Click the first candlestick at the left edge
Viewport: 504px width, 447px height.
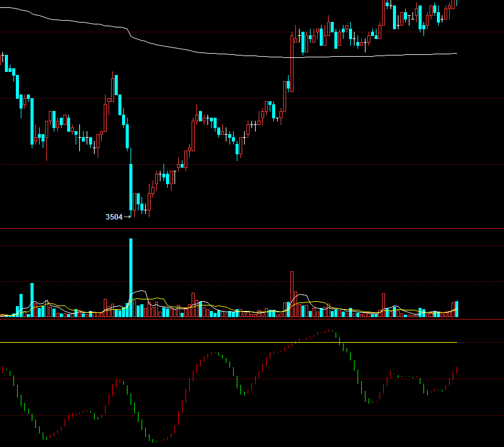3,59
